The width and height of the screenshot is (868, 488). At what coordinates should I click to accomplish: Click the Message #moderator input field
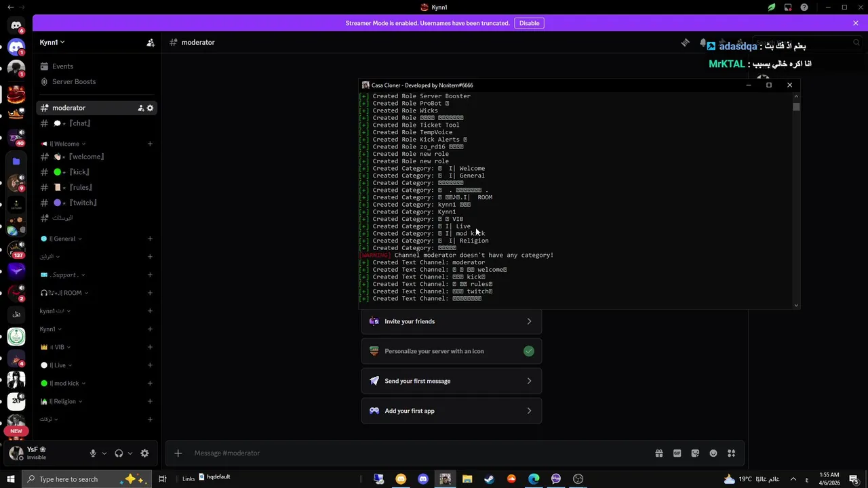(420, 453)
